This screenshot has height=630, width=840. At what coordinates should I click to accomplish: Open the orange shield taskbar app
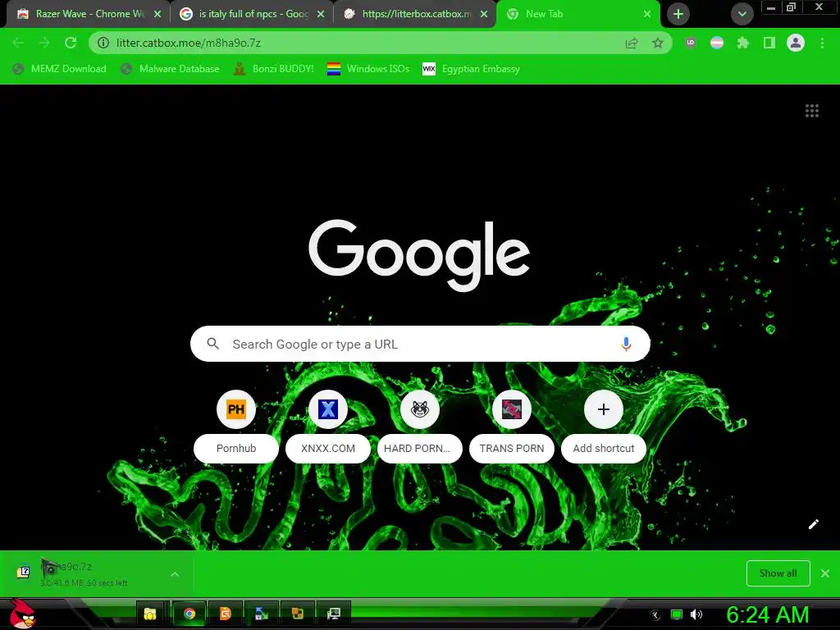[x=226, y=614]
